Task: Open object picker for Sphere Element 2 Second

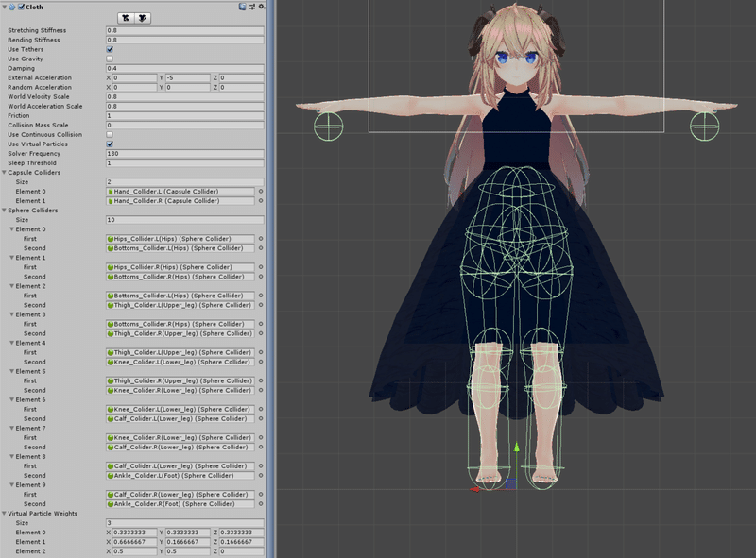Action: [x=261, y=305]
